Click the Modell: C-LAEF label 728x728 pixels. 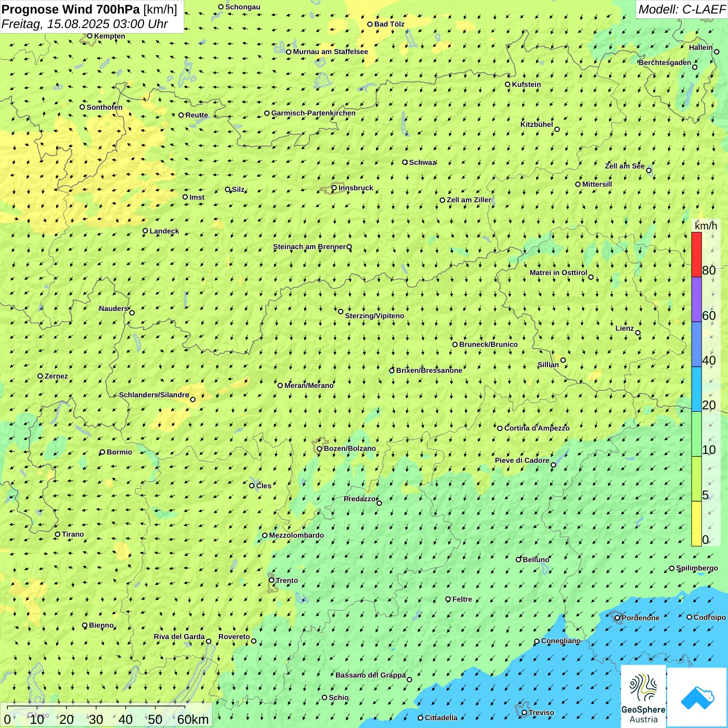pos(682,9)
